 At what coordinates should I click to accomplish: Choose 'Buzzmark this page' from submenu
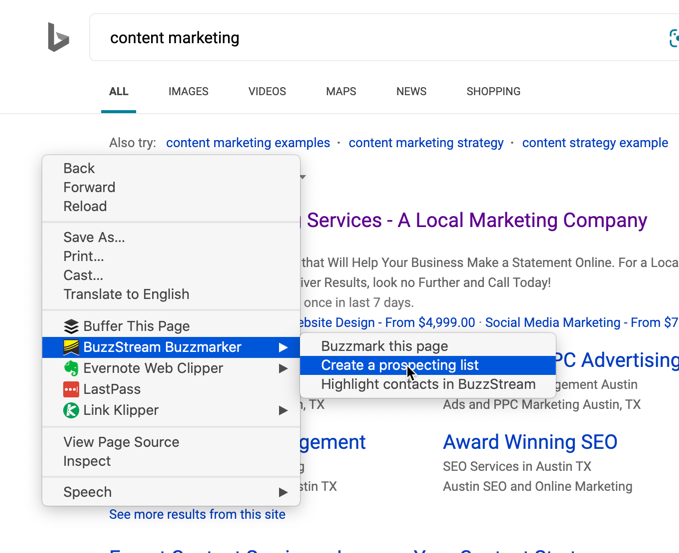pyautogui.click(x=384, y=346)
